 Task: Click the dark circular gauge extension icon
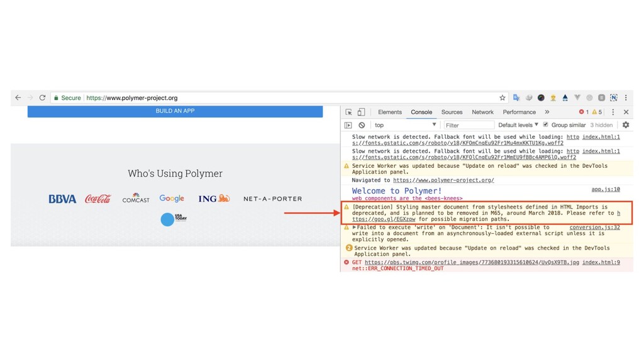(x=541, y=97)
